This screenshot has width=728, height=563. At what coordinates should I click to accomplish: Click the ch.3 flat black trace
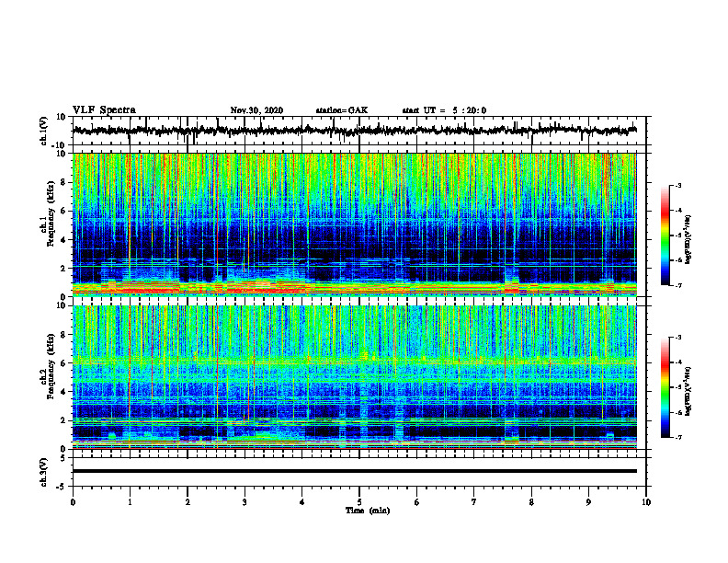[355, 471]
